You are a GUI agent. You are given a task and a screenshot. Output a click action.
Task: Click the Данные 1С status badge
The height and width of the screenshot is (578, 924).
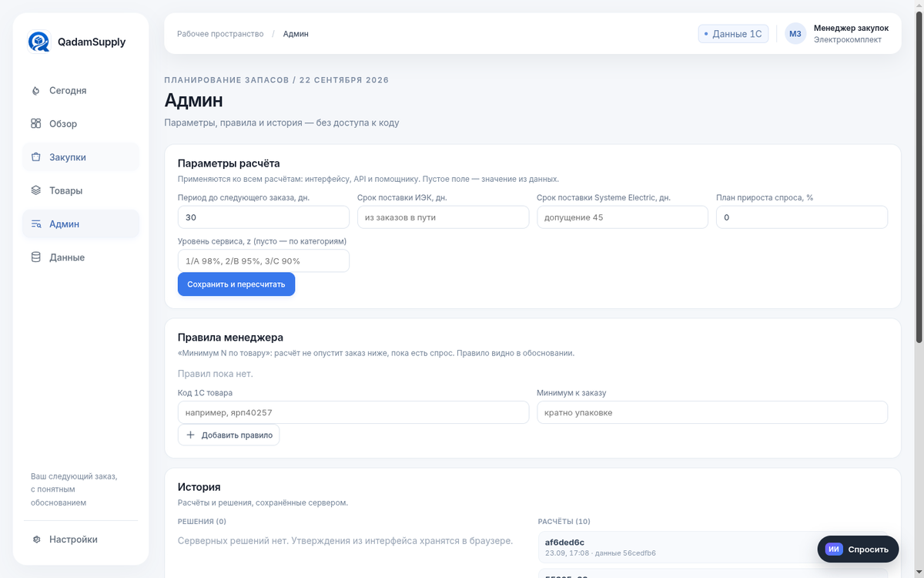pos(733,34)
